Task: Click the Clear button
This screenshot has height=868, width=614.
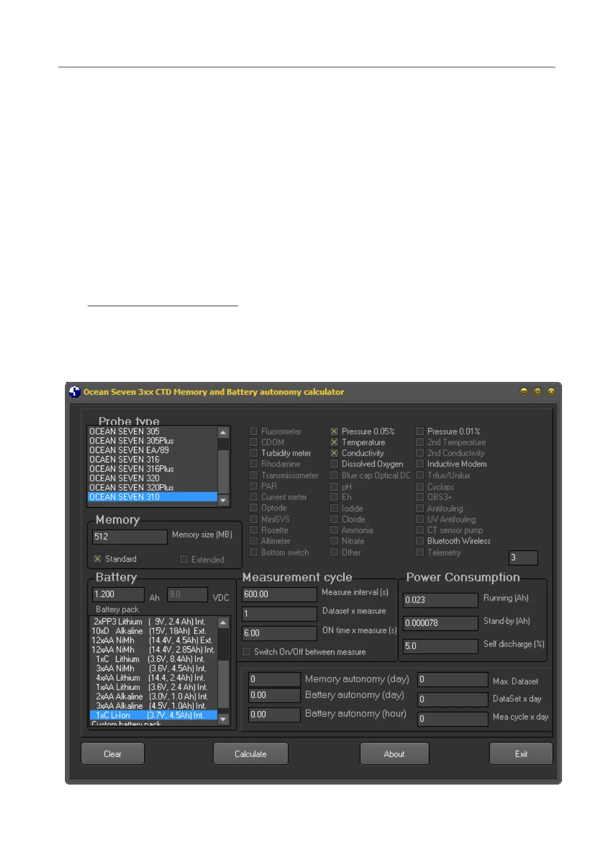Action: [112, 754]
